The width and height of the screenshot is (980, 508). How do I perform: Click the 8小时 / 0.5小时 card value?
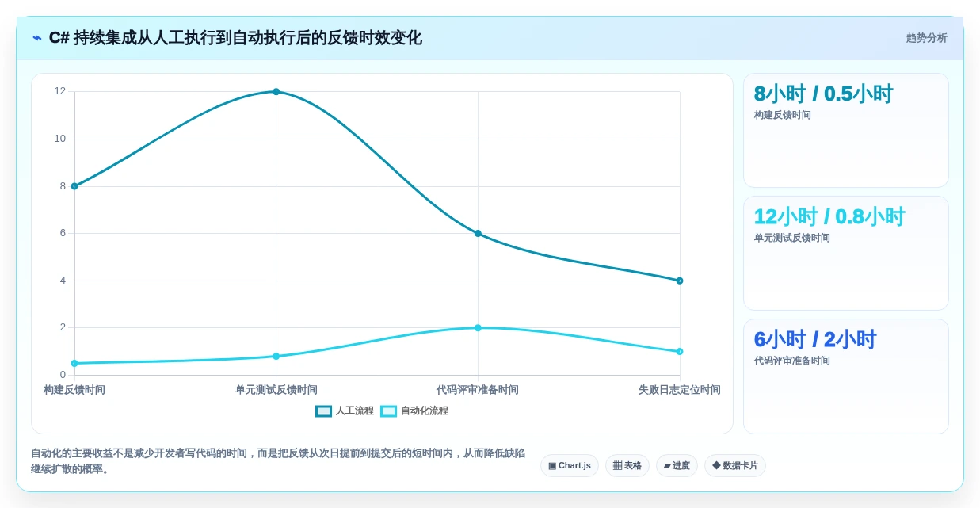(823, 94)
